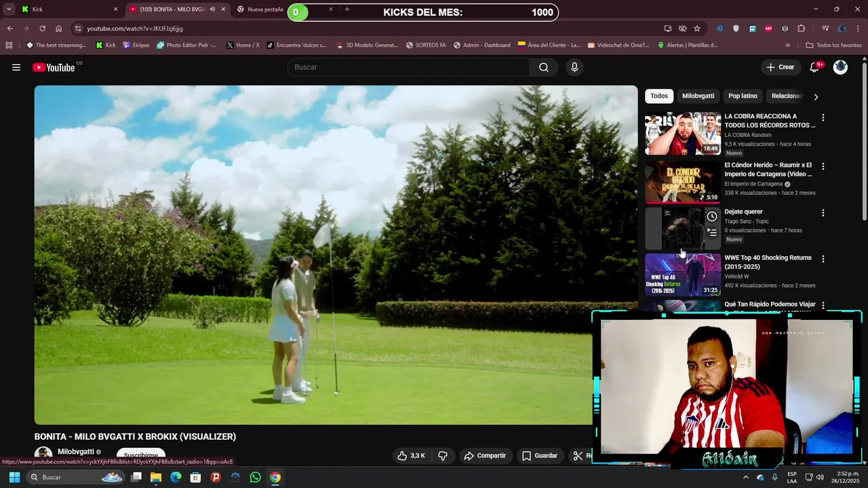Viewport: 868px width, 488px height.
Task: Click the address bar URL
Action: pyautogui.click(x=135, y=28)
